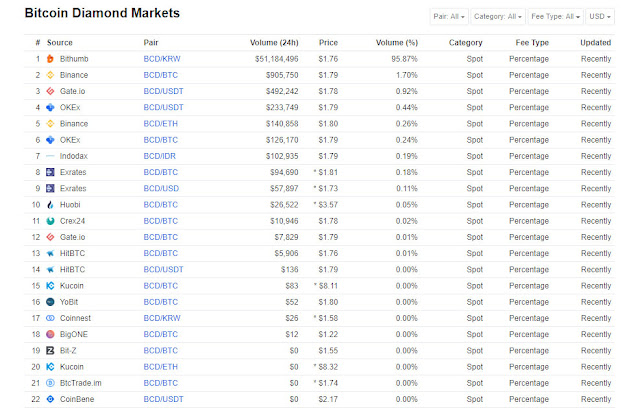This screenshot has width=640, height=413.
Task: Open Kucoin BCD/ETH pair link
Action: click(x=160, y=367)
